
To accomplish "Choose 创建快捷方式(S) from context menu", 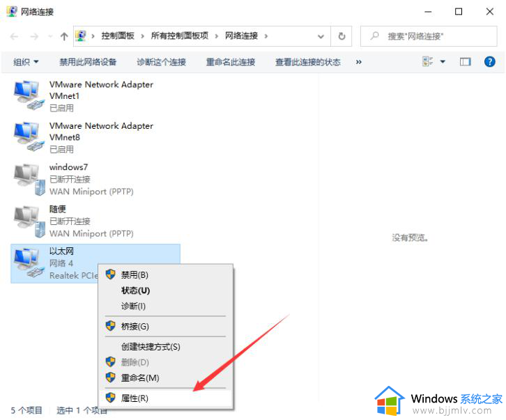I will pos(166,346).
